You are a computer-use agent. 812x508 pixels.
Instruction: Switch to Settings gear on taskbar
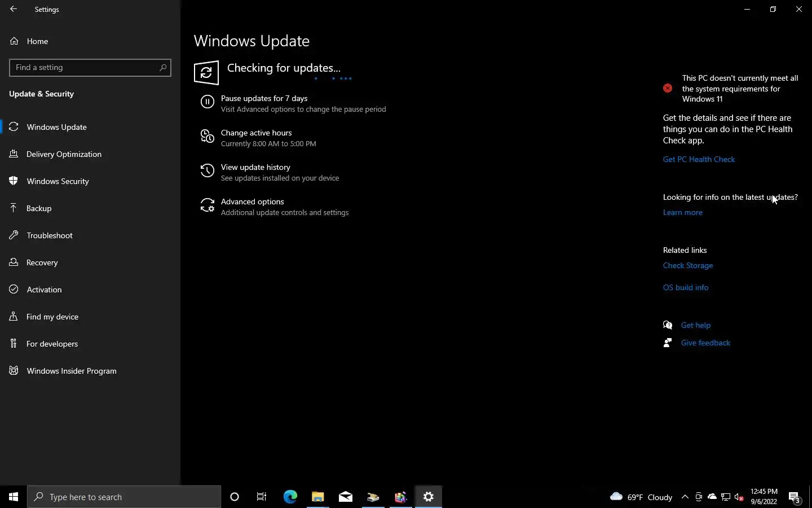429,497
